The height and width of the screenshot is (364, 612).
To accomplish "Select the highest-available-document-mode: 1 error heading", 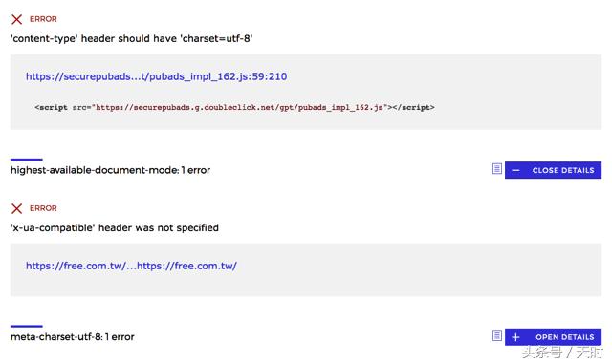I will tap(111, 170).
